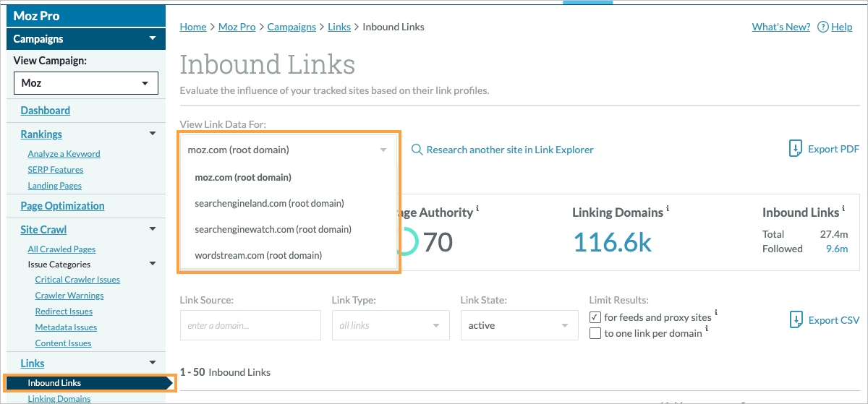This screenshot has height=404, width=868.
Task: Collapse the Site Crawl sidebar section
Action: coord(152,229)
